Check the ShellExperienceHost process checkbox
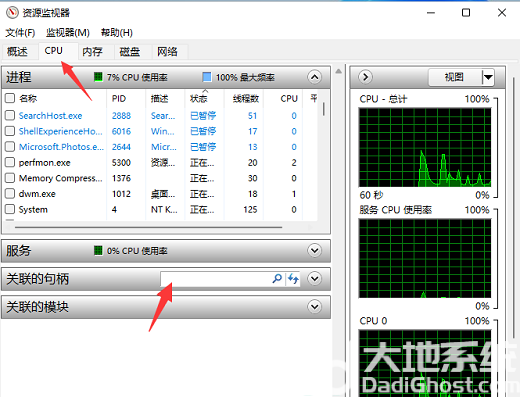The width and height of the screenshot is (520, 397). click(10, 131)
